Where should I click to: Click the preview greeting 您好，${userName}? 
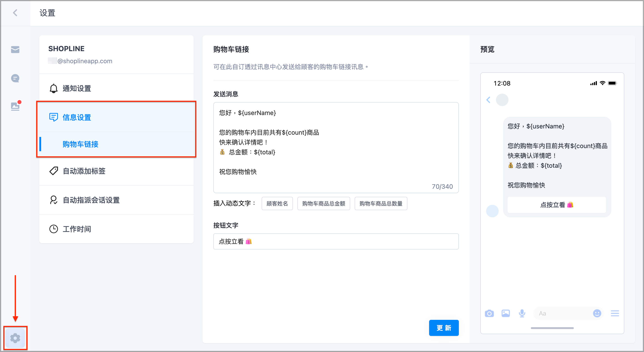536,126
